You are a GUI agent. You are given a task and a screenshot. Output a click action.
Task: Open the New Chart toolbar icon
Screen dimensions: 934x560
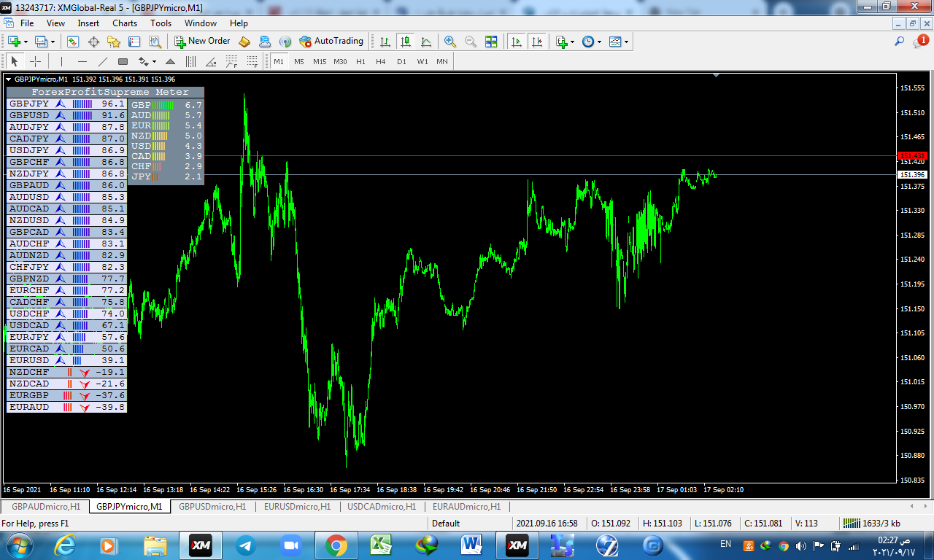13,42
